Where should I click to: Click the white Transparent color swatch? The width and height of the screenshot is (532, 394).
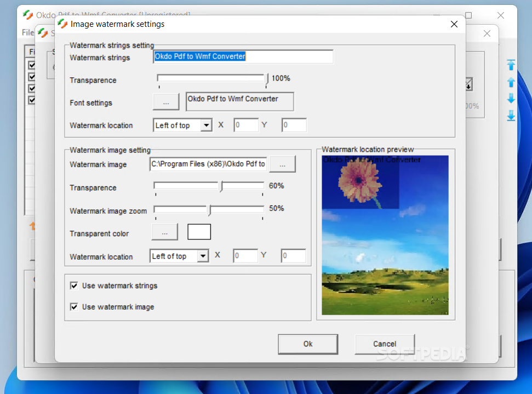[x=199, y=232]
